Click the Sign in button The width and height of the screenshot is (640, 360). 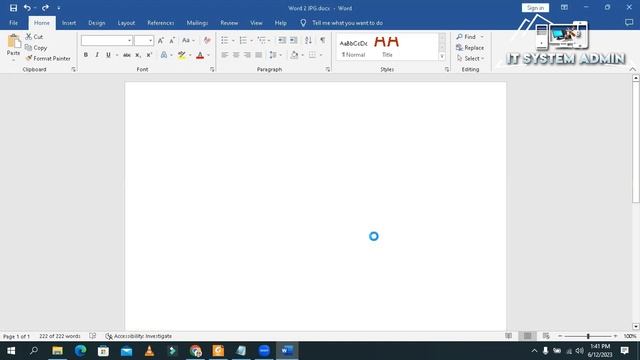pyautogui.click(x=535, y=8)
